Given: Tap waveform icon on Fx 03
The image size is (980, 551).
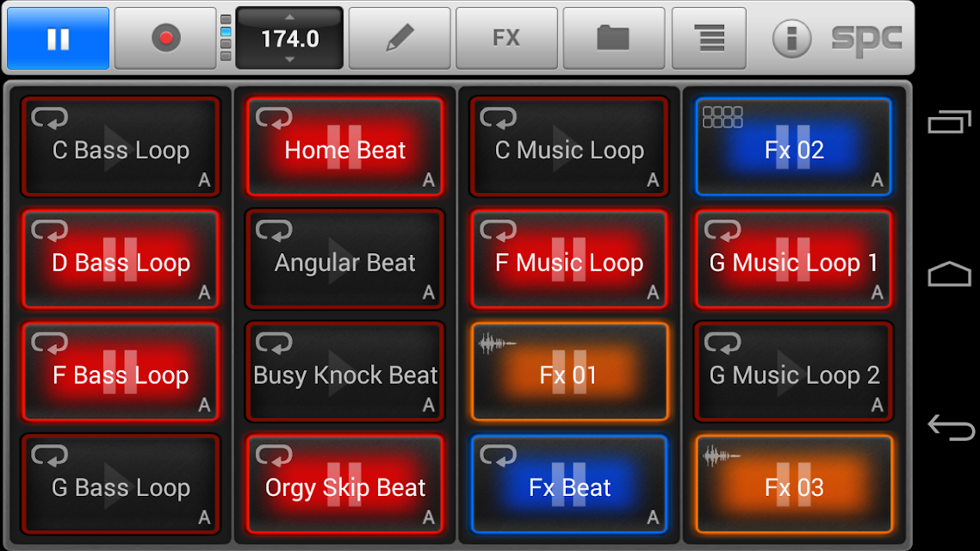Looking at the screenshot, I should (722, 455).
